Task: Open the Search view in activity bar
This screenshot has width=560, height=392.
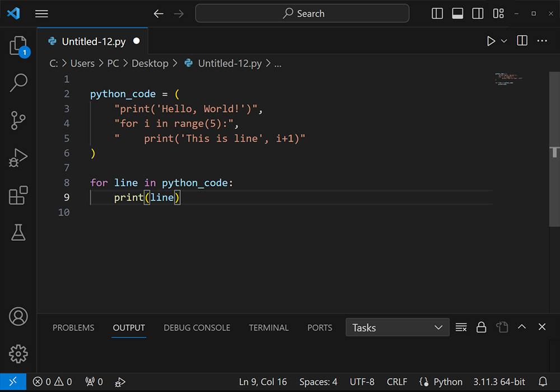Action: point(18,83)
